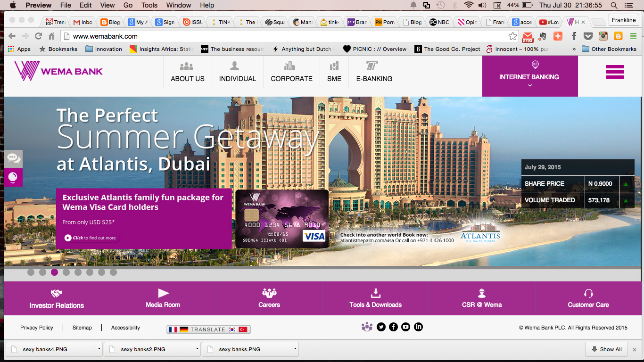The image size is (644, 362).
Task: Select the first carousel slide dot
Action: pyautogui.click(x=31, y=272)
